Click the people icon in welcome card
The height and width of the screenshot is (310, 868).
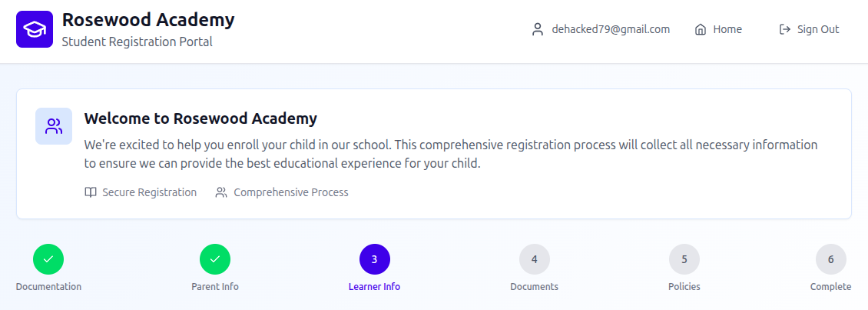click(54, 126)
